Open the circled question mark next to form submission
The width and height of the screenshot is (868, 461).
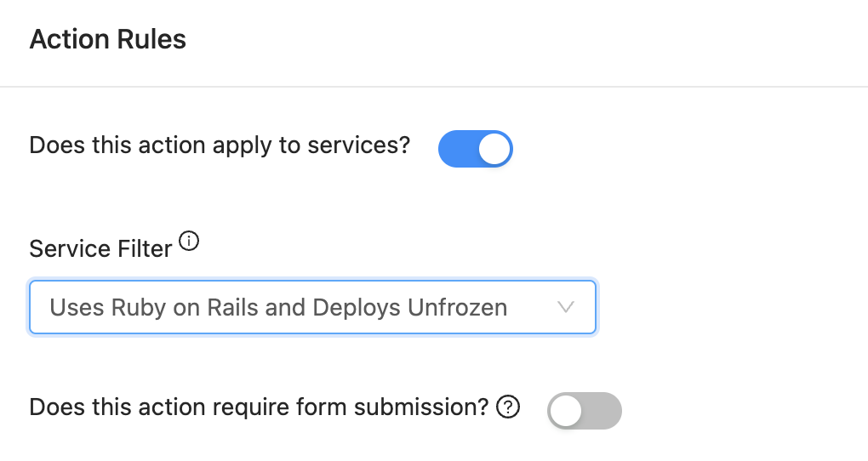[508, 407]
